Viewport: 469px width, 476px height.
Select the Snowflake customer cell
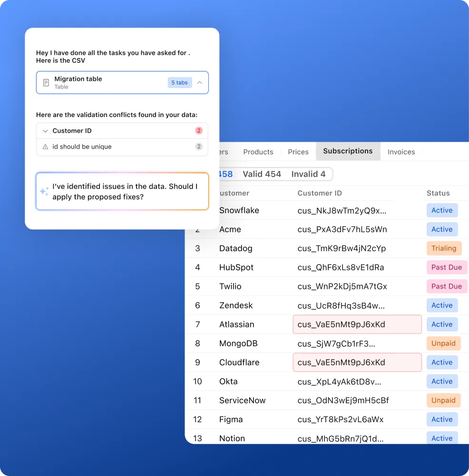(239, 210)
